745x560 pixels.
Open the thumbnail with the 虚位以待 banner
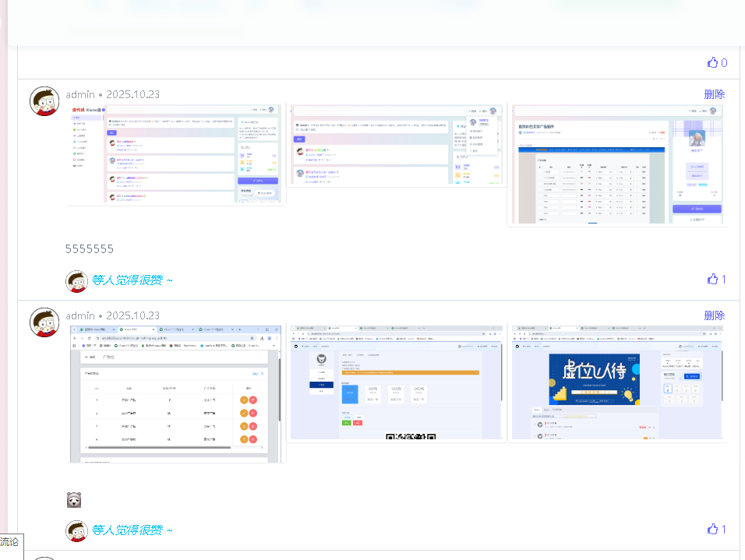tap(616, 384)
